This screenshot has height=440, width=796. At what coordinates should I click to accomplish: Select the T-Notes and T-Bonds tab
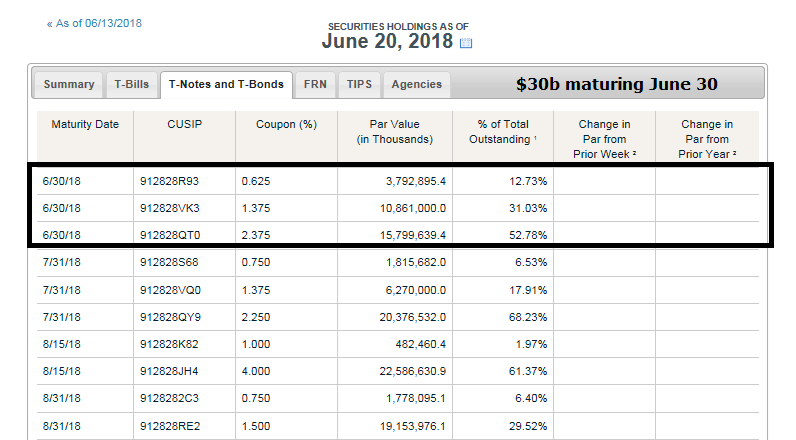[x=227, y=85]
